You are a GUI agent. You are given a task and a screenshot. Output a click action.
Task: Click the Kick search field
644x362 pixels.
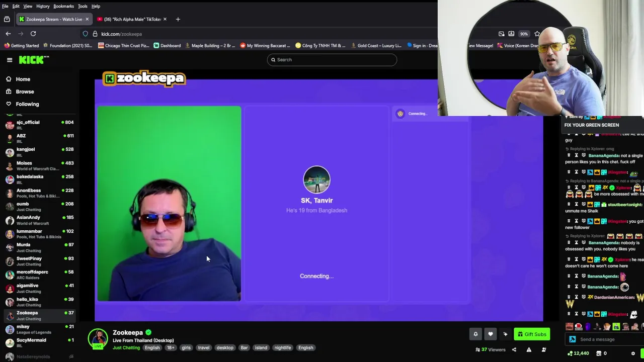tap(332, 60)
